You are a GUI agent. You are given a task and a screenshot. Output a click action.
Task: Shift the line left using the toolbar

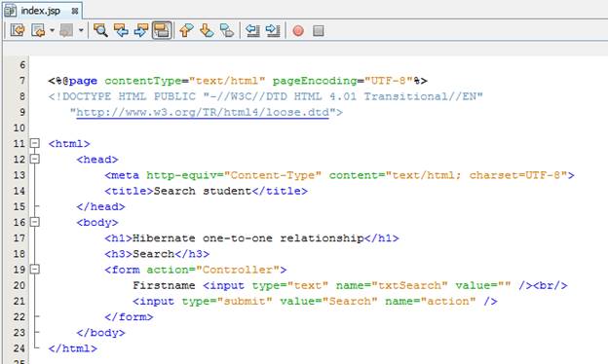(x=252, y=30)
